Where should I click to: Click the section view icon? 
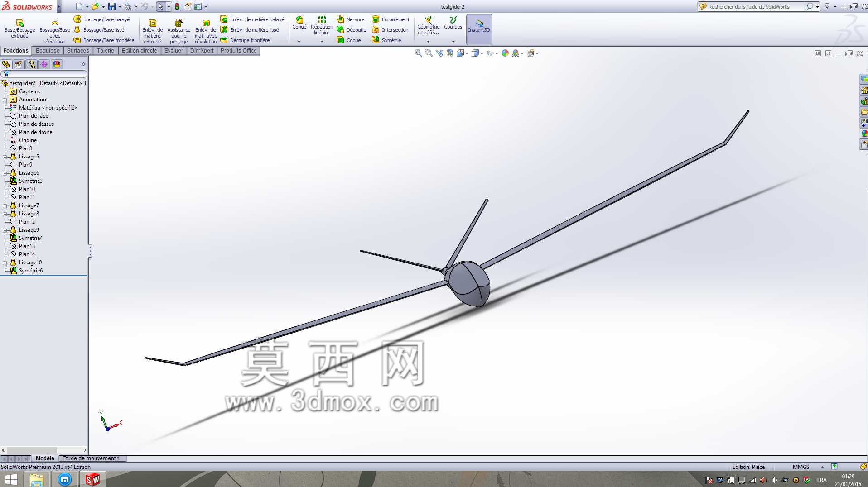tap(449, 53)
